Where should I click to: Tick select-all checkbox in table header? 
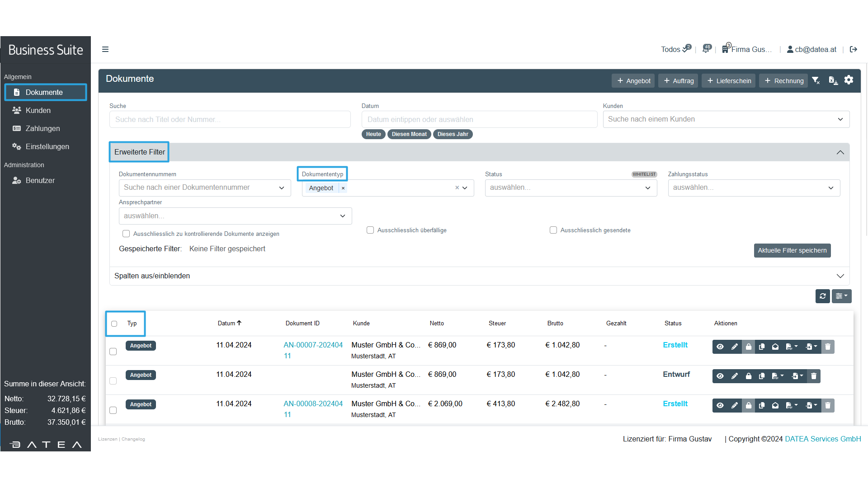click(114, 324)
